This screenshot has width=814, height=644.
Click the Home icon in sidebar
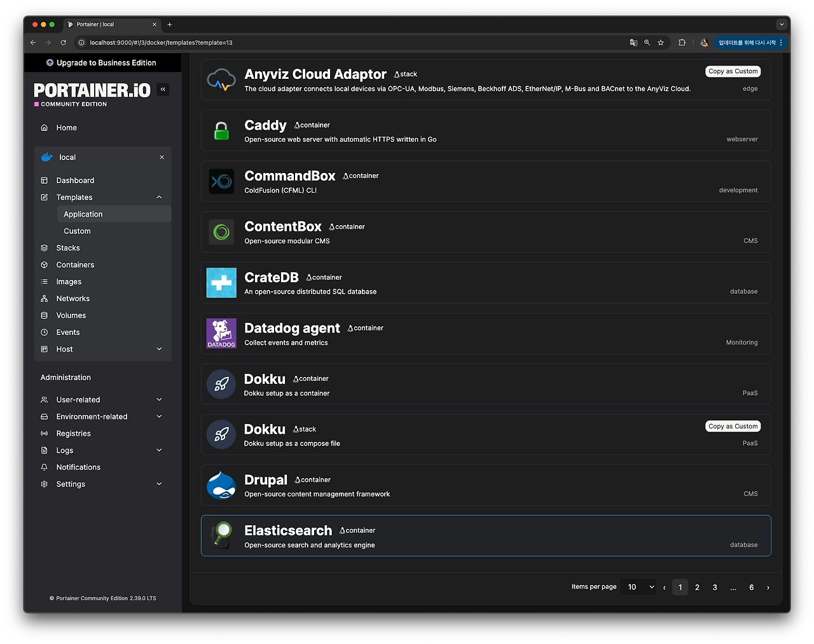point(45,128)
